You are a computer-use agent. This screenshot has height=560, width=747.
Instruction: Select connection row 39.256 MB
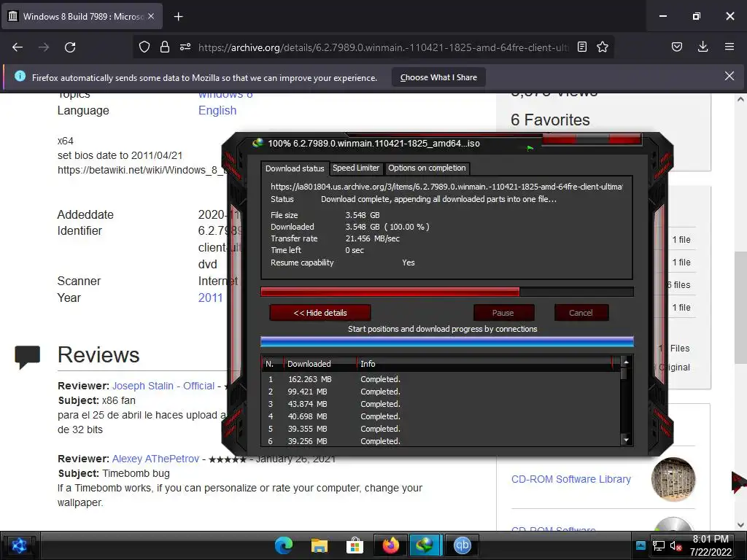(x=441, y=441)
